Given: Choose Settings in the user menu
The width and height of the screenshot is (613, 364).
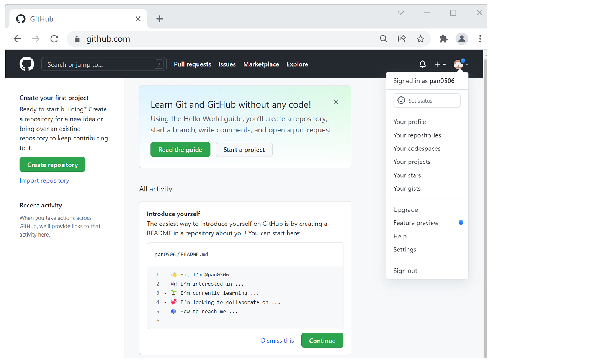Looking at the screenshot, I should click(405, 250).
